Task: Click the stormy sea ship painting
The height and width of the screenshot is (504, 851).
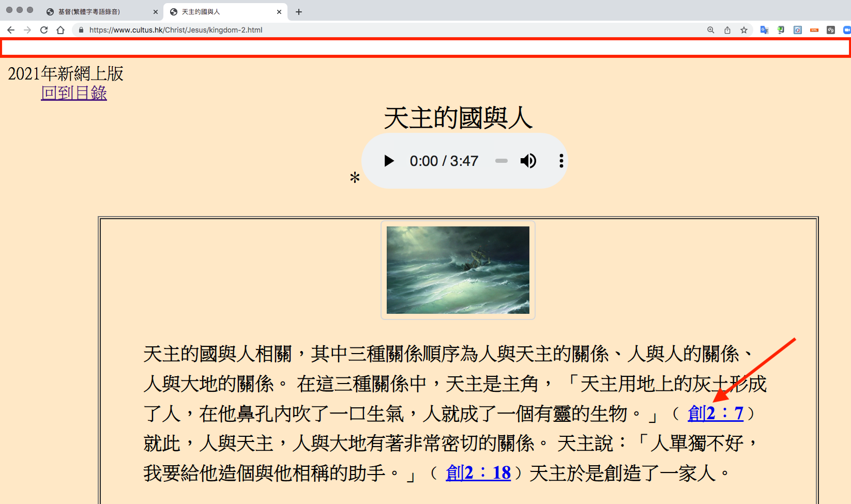Action: (x=457, y=270)
